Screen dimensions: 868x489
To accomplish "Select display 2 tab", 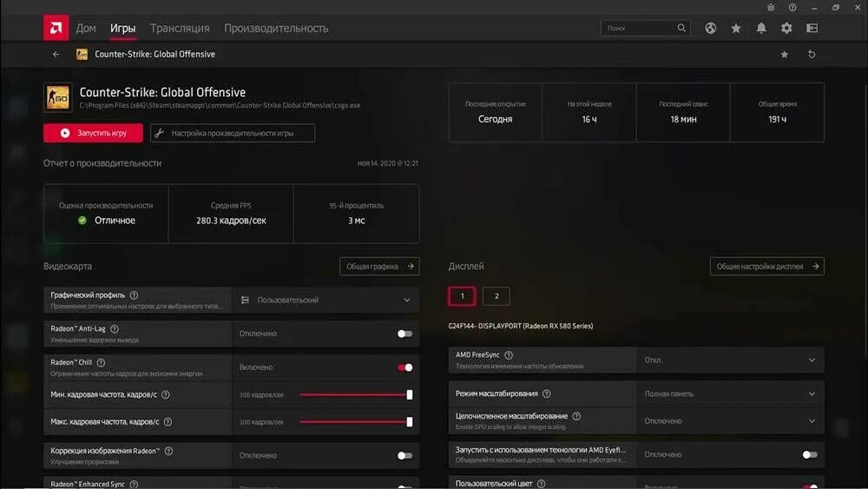I will [496, 296].
